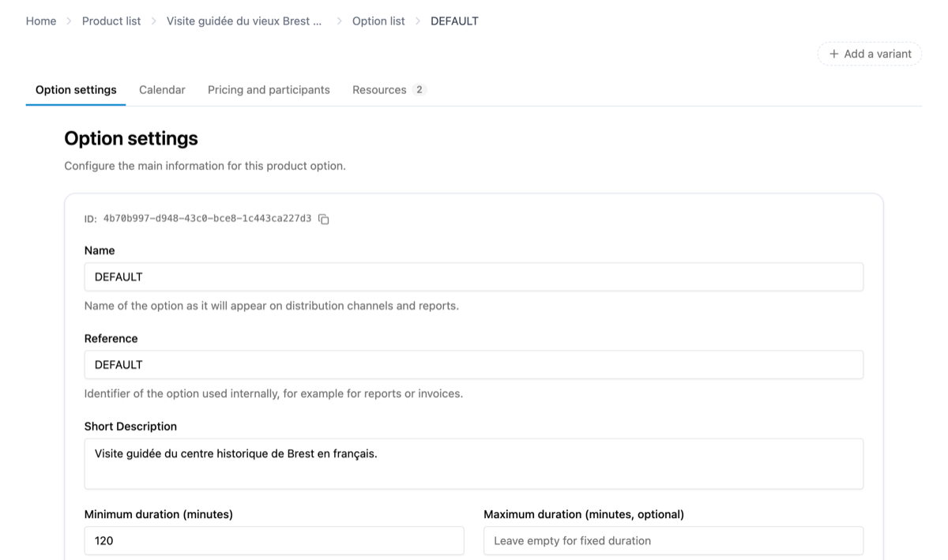Edit the Short Description text area
The width and height of the screenshot is (948, 560).
(x=474, y=464)
